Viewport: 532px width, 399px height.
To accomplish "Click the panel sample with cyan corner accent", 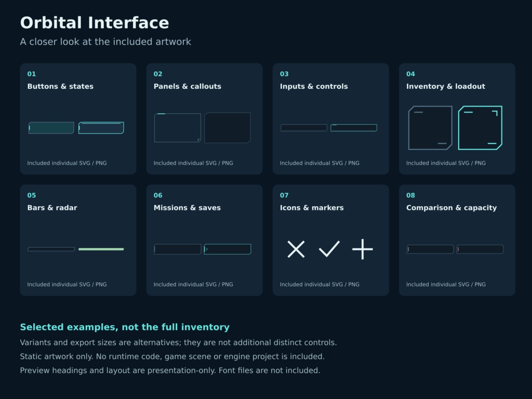I will [178, 128].
